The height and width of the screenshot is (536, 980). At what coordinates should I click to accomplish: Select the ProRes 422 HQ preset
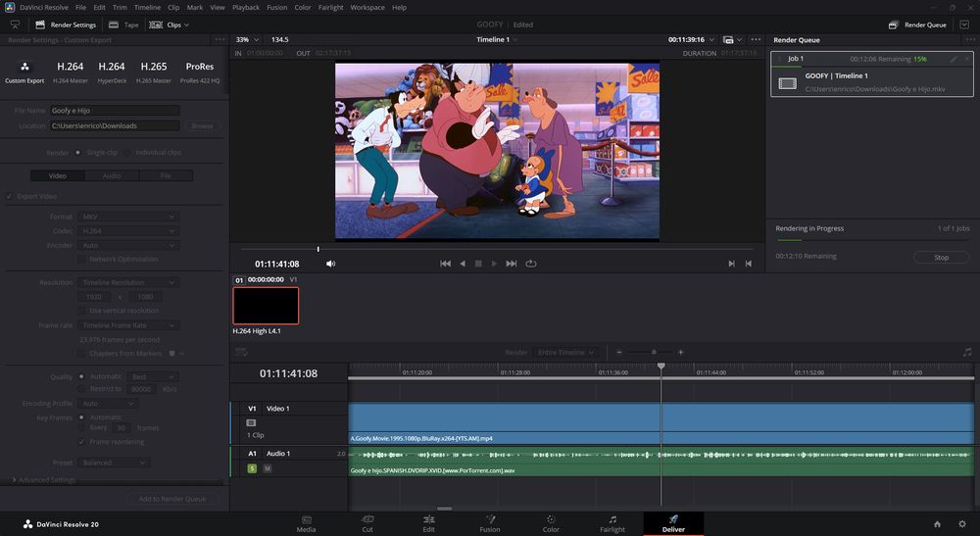tap(200, 73)
